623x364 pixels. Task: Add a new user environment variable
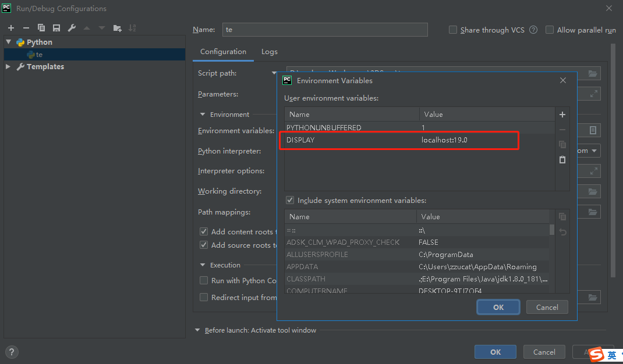pos(562,115)
